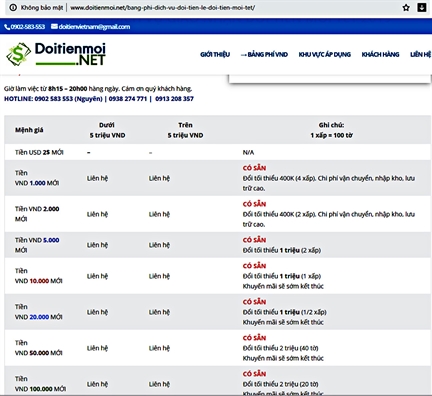Click CÓ SẴN in the VND 10.000 row
The height and width of the screenshot is (396, 432).
(x=254, y=266)
